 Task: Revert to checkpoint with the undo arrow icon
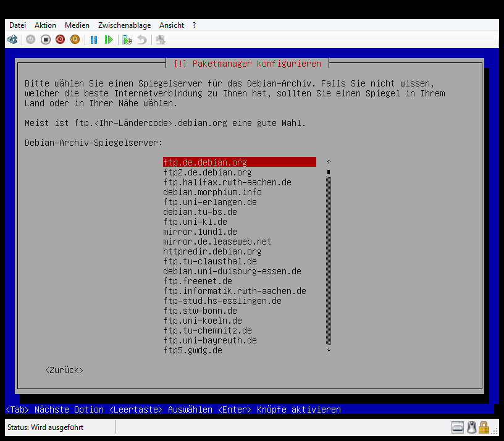point(142,40)
